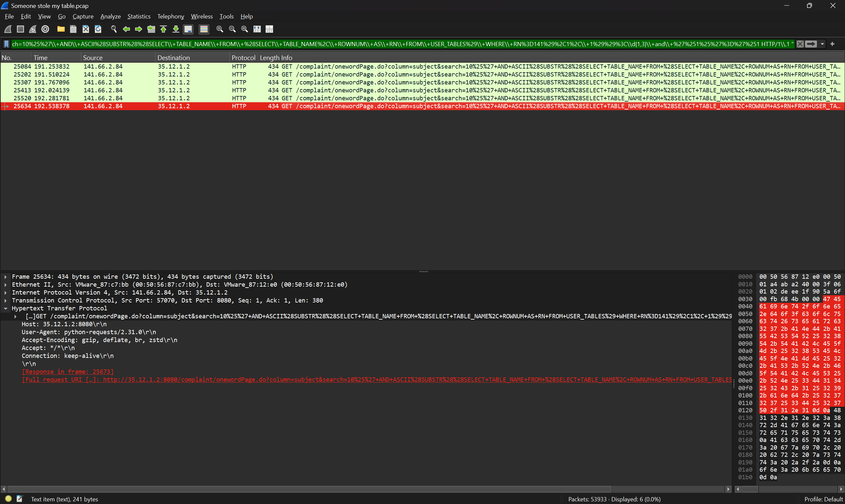Clear the display filter with X button

click(800, 44)
